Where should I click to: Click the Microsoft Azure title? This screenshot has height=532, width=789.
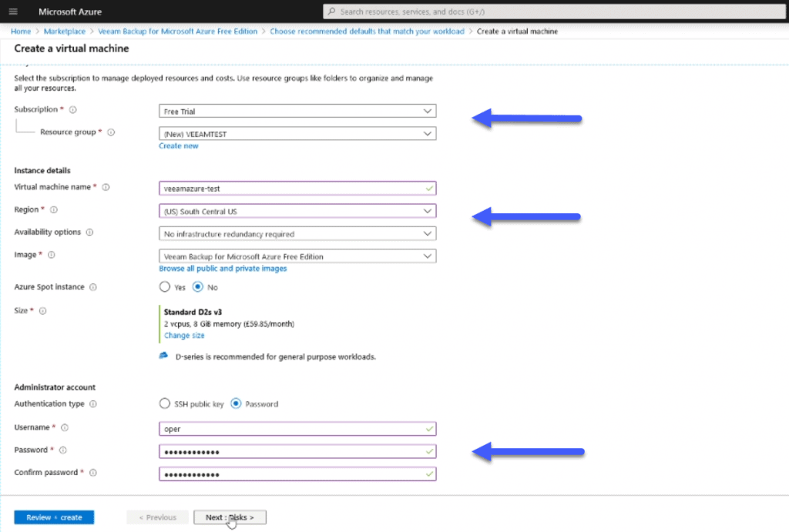[70, 12]
